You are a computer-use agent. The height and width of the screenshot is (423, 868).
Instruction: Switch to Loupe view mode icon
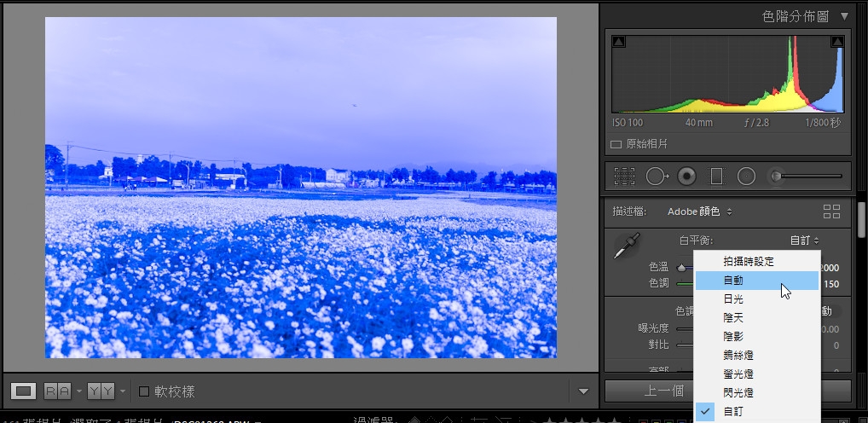(x=23, y=391)
